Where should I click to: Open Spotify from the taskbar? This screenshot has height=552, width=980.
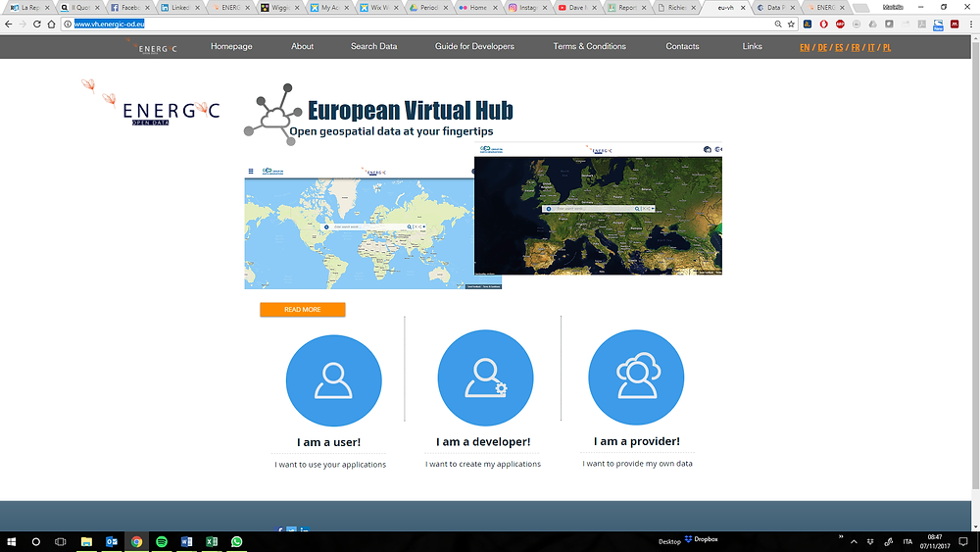click(x=162, y=541)
